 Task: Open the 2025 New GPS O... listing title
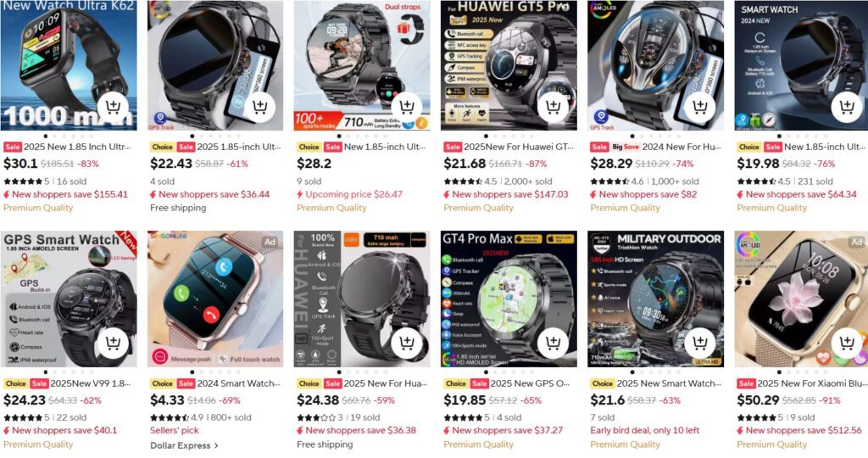(530, 383)
